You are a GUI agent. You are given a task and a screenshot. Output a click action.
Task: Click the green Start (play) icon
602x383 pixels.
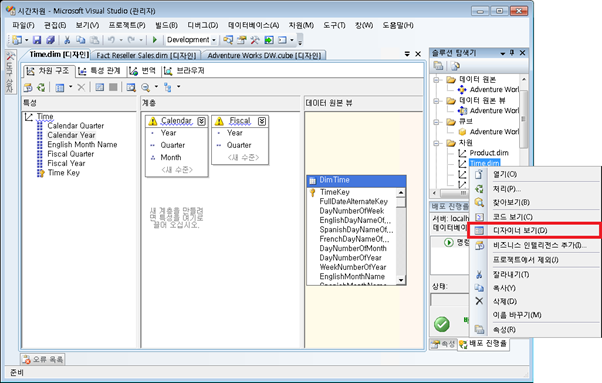[155, 40]
